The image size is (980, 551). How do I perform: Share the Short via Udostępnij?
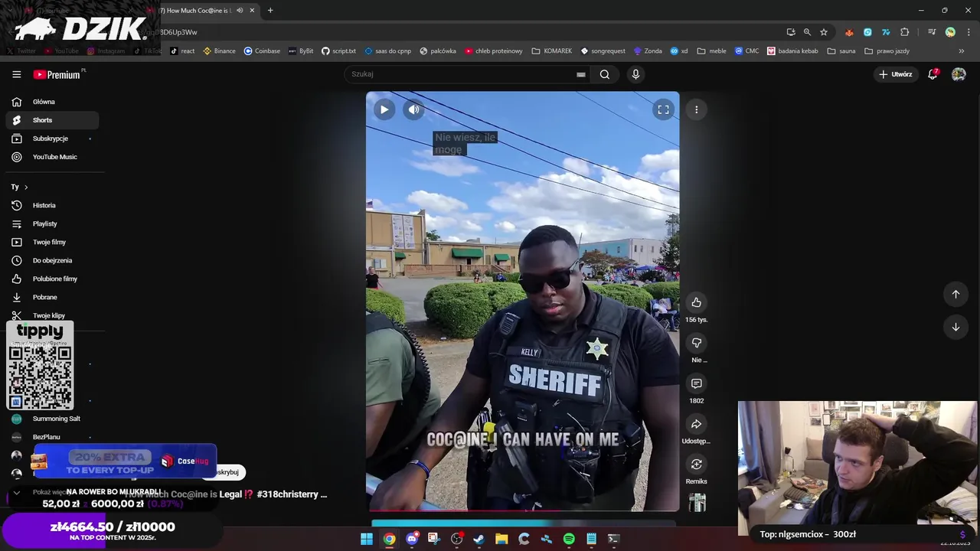pos(696,424)
